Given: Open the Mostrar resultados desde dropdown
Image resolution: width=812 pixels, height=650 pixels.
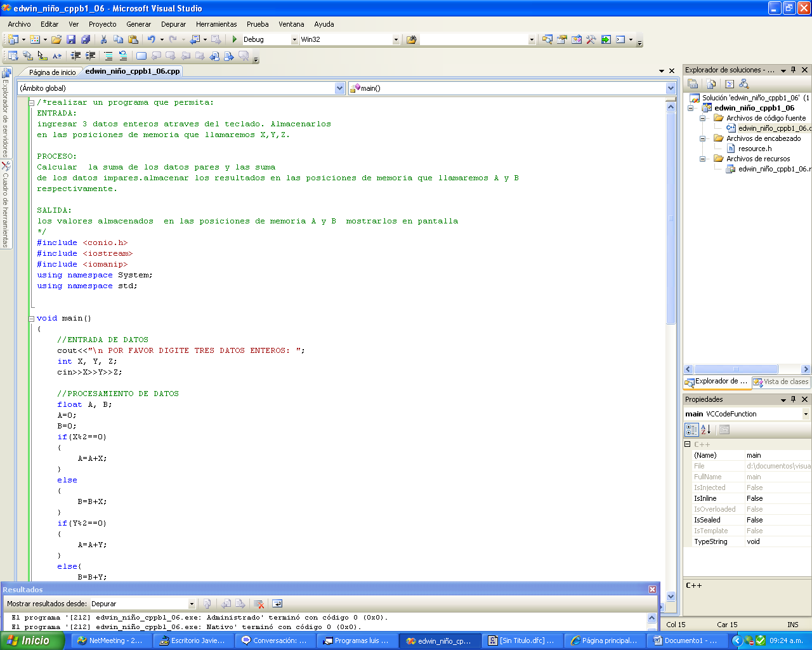Looking at the screenshot, I should pyautogui.click(x=192, y=604).
